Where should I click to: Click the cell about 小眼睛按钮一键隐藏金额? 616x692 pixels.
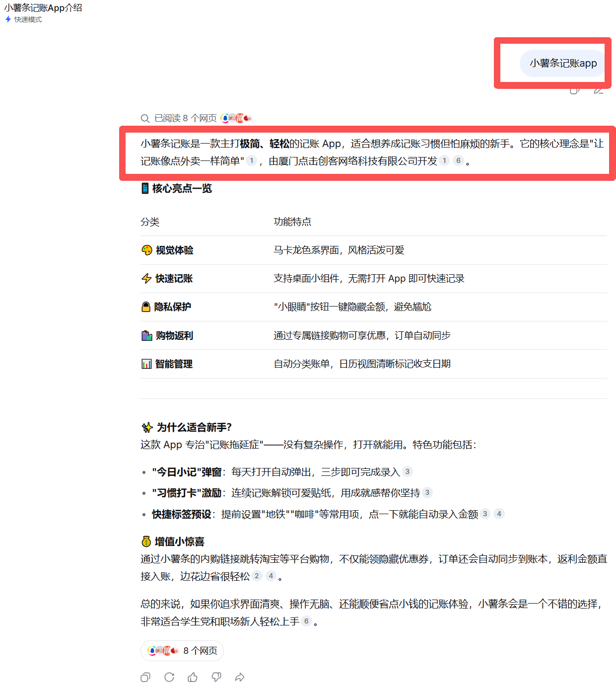352,307
